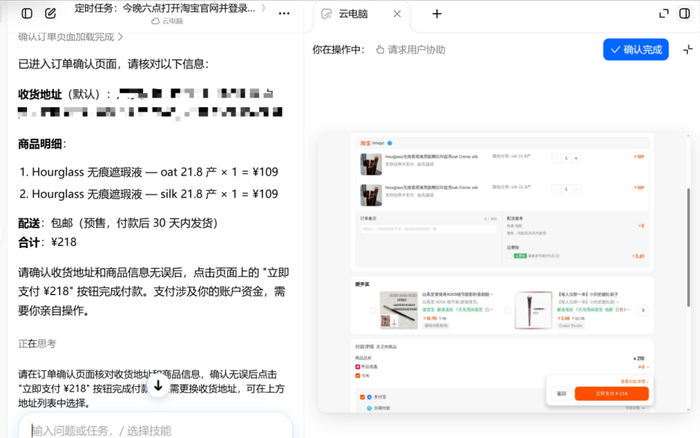Screen dimensions: 700x438
Task: Start a new chat with the compose icon
Action: (x=50, y=13)
